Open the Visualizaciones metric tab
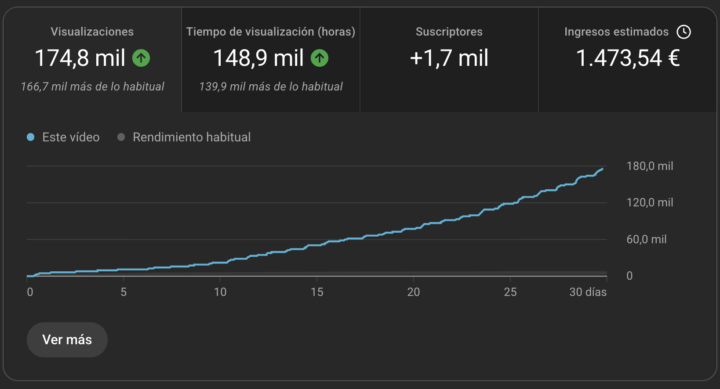The height and width of the screenshot is (389, 720). click(92, 60)
